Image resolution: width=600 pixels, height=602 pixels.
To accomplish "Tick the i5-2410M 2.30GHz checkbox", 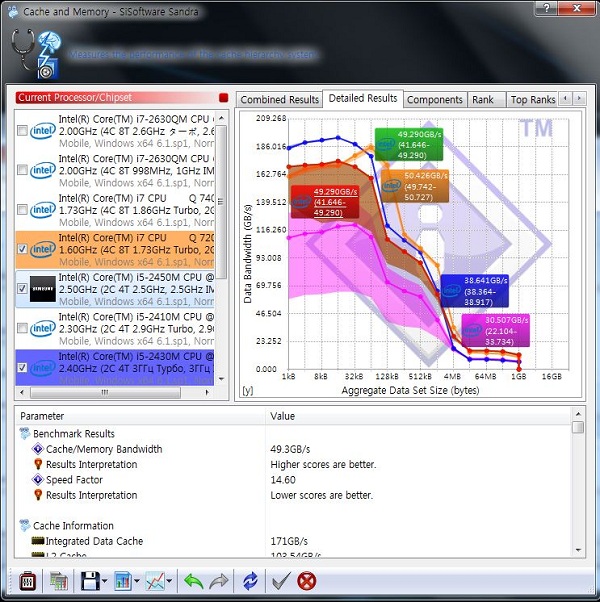I will 22,328.
